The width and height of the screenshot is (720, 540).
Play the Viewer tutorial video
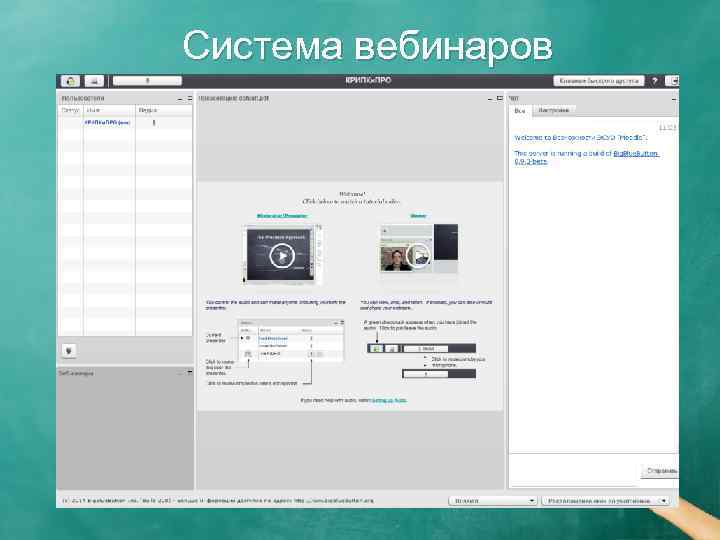(418, 254)
